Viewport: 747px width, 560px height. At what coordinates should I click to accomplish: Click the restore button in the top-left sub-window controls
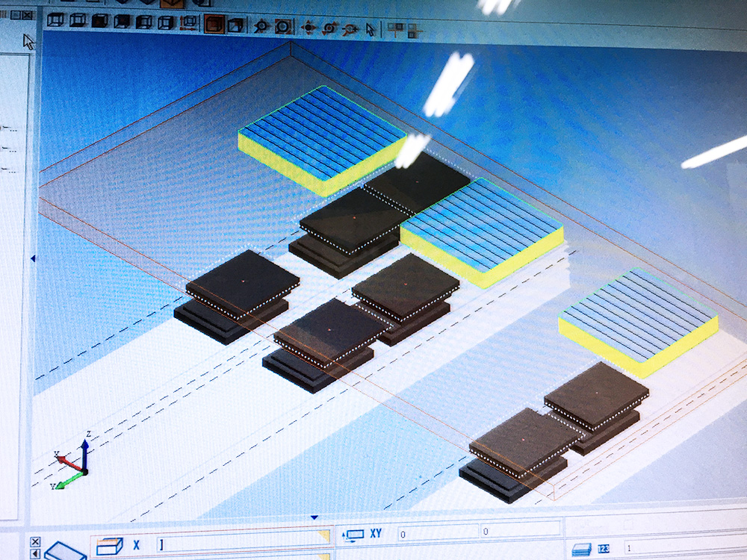[16, 15]
